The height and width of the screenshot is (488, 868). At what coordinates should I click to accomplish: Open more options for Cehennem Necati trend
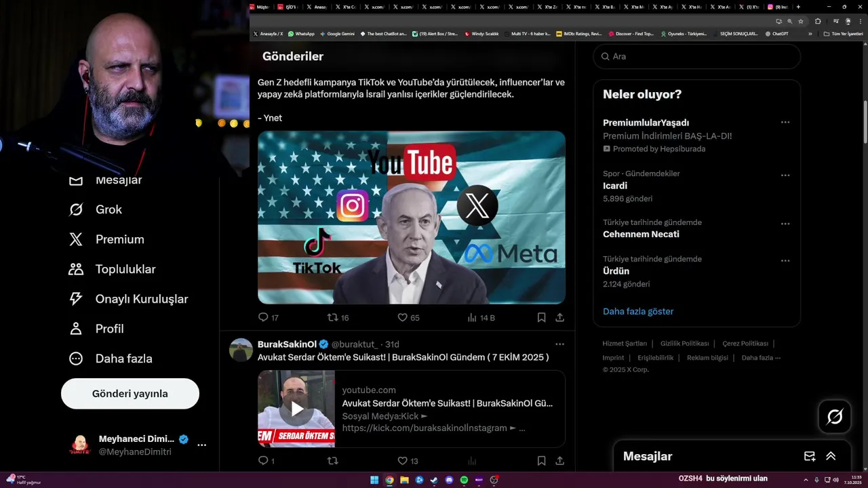point(785,224)
